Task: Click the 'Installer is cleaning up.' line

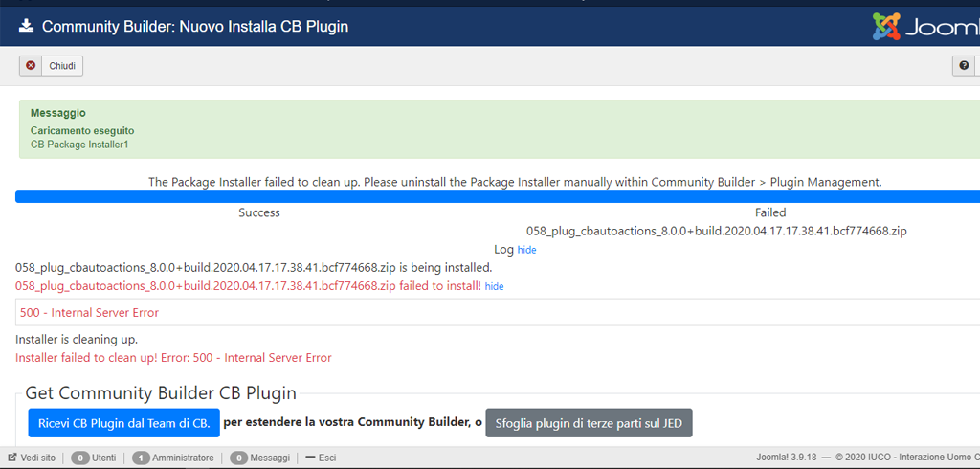Action: tap(77, 340)
